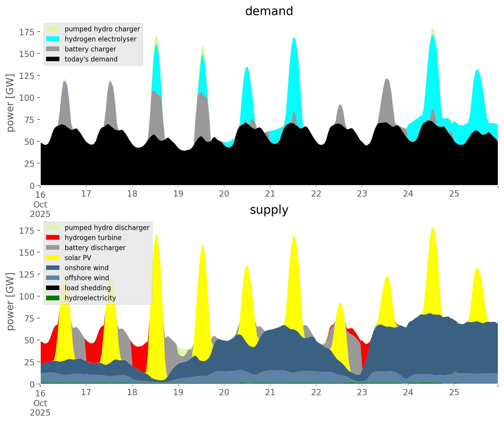Select the green hydroelectricity legend swatch

(x=53, y=298)
